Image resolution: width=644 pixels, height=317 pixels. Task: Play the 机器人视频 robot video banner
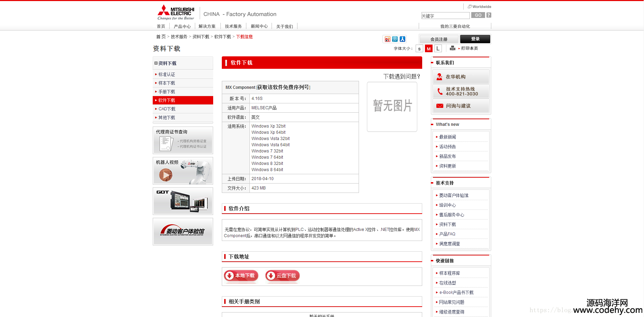pos(183,171)
